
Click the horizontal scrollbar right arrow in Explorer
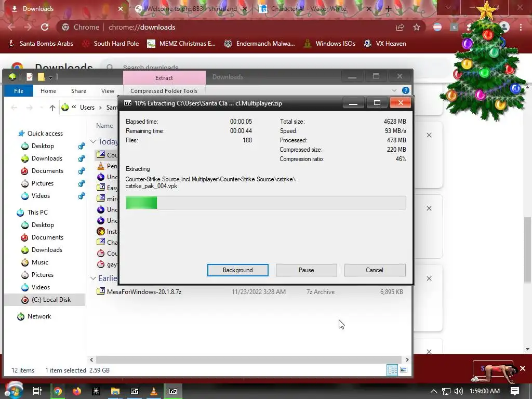click(407, 360)
